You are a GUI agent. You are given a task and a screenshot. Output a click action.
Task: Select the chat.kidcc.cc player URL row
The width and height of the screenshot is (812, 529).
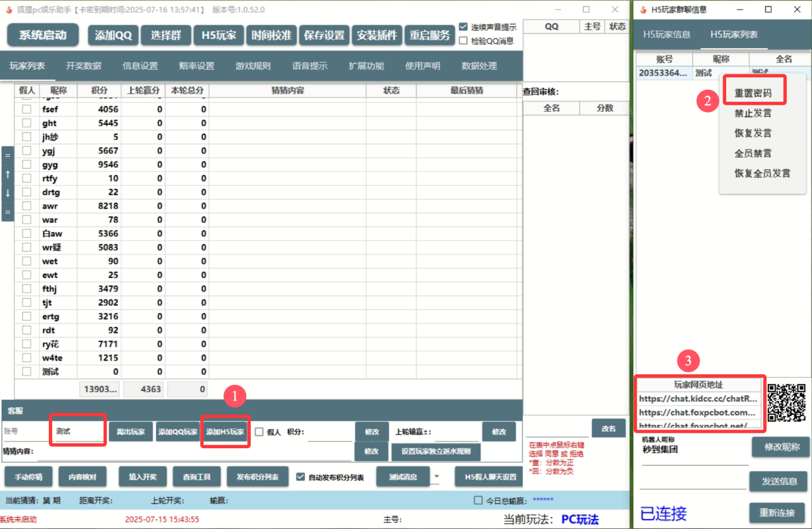point(698,399)
